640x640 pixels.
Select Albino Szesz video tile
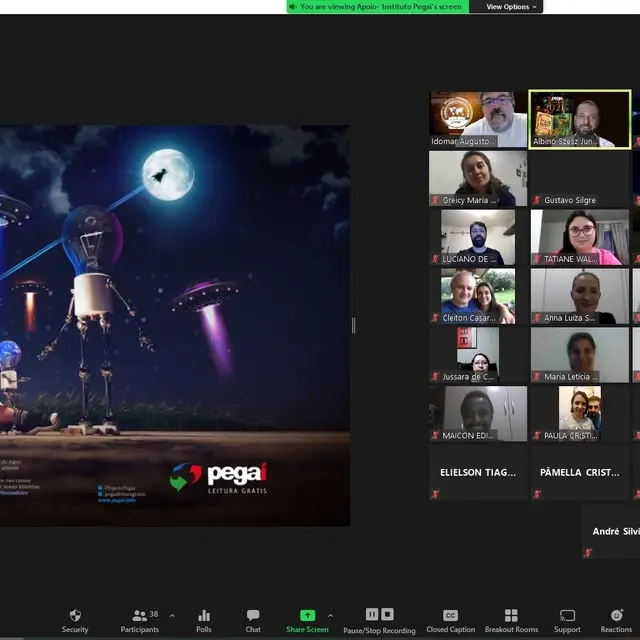[580, 119]
